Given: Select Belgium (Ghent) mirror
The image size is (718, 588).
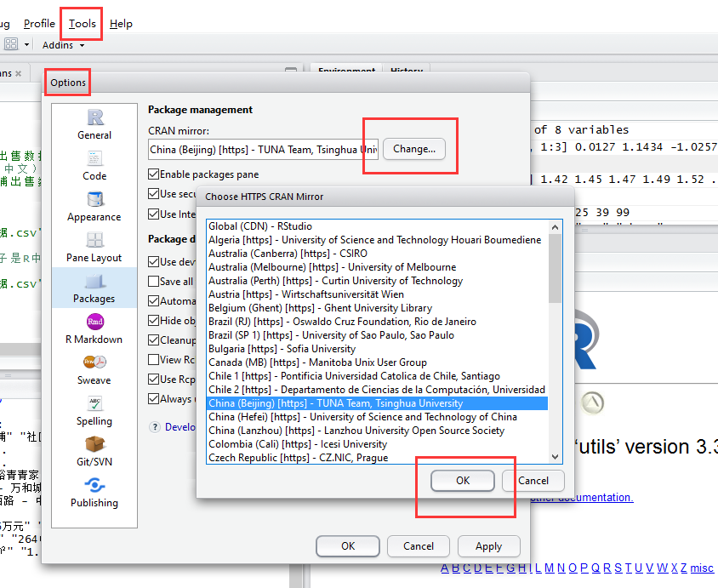Looking at the screenshot, I should point(377,308).
